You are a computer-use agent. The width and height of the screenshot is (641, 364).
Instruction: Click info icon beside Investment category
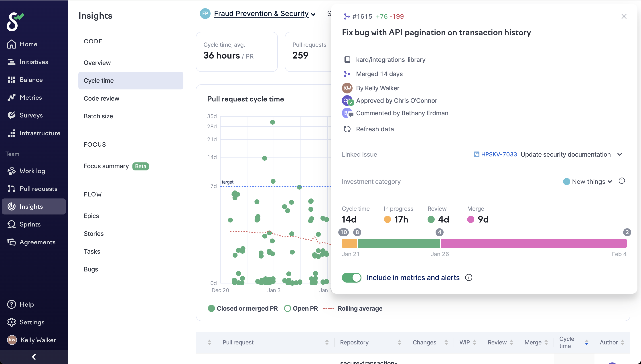tap(622, 181)
